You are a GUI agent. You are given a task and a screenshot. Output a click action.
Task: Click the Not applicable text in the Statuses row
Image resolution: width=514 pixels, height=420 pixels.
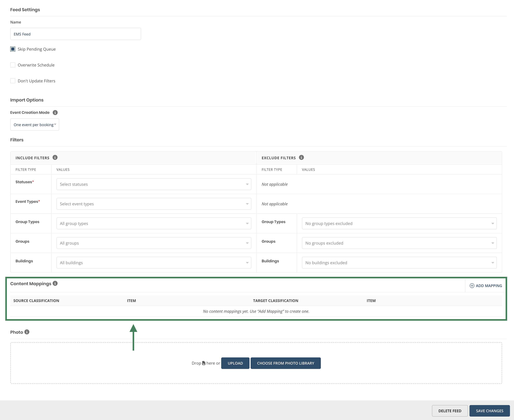point(275,184)
